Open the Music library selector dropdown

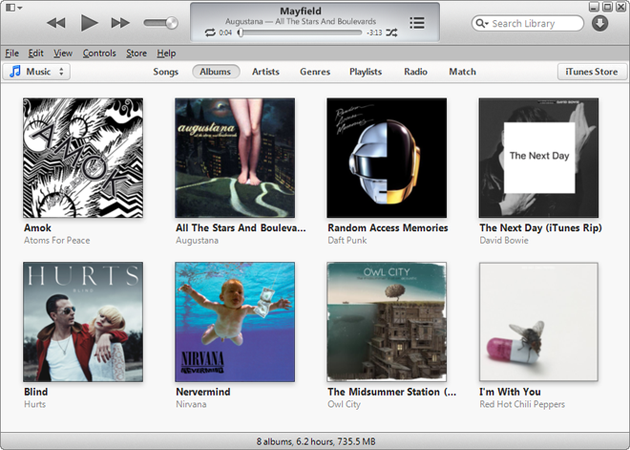coord(37,72)
